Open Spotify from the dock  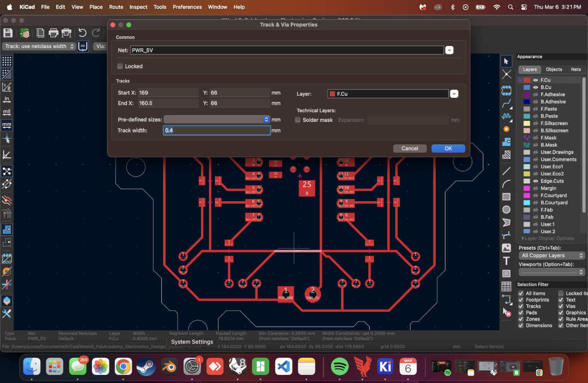pyautogui.click(x=340, y=366)
